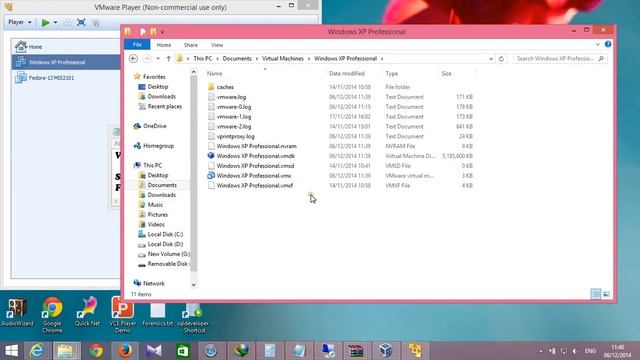This screenshot has width=640, height=360.
Task: Switch to large icons view in status bar
Action: click(x=607, y=294)
